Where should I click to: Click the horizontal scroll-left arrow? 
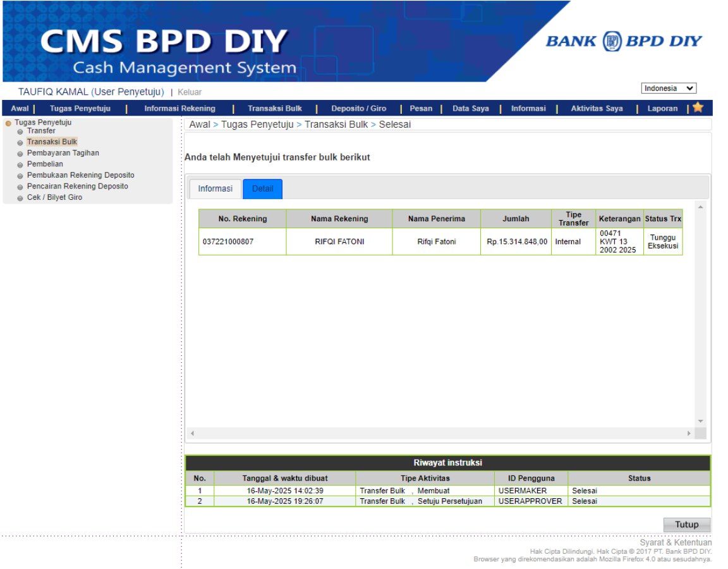192,433
